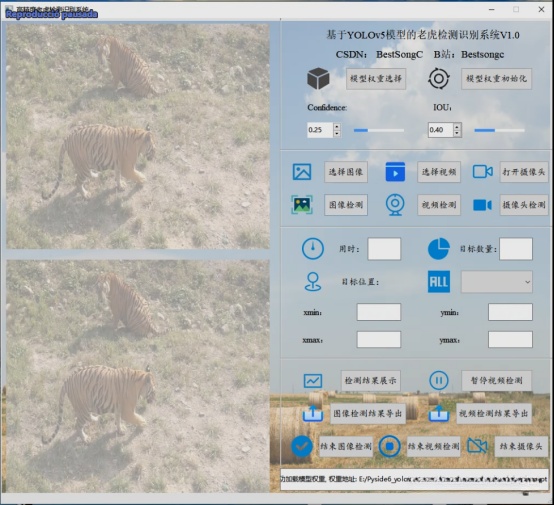Click the circular target initialization icon
Screen dimensions: 554x505
click(439, 78)
